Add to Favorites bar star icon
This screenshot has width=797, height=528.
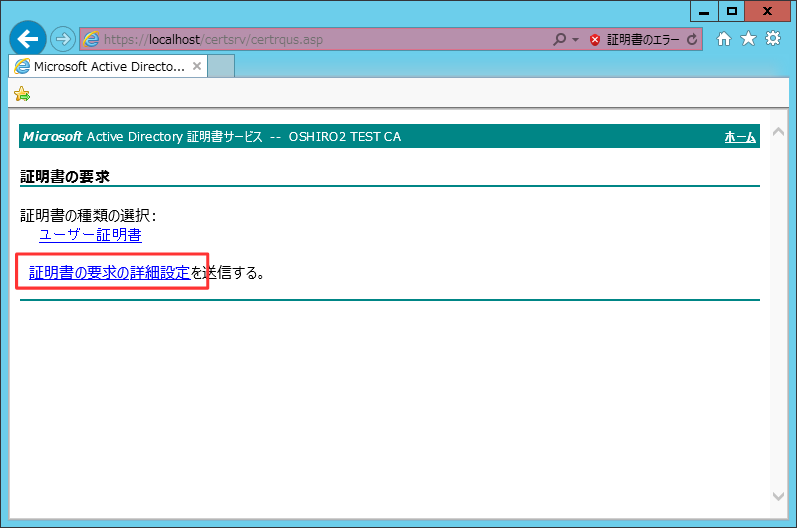click(22, 94)
